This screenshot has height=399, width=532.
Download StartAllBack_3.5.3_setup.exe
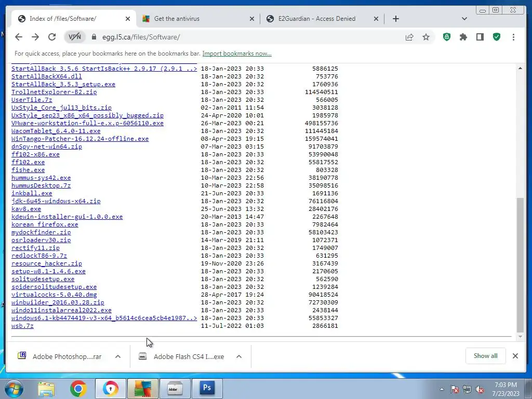(x=63, y=84)
